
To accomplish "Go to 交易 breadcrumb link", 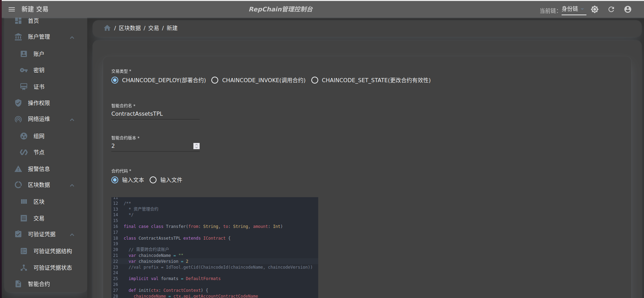I will tap(154, 28).
